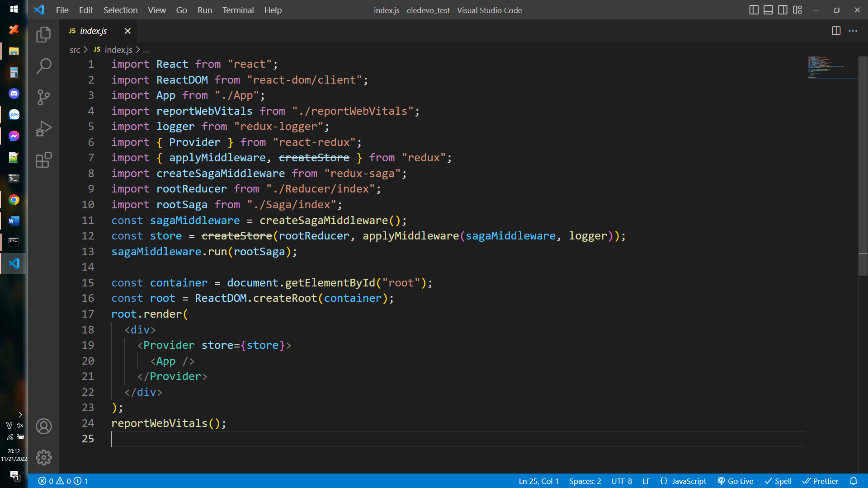Toggle the bottom Panel layout button

pyautogui.click(x=768, y=10)
